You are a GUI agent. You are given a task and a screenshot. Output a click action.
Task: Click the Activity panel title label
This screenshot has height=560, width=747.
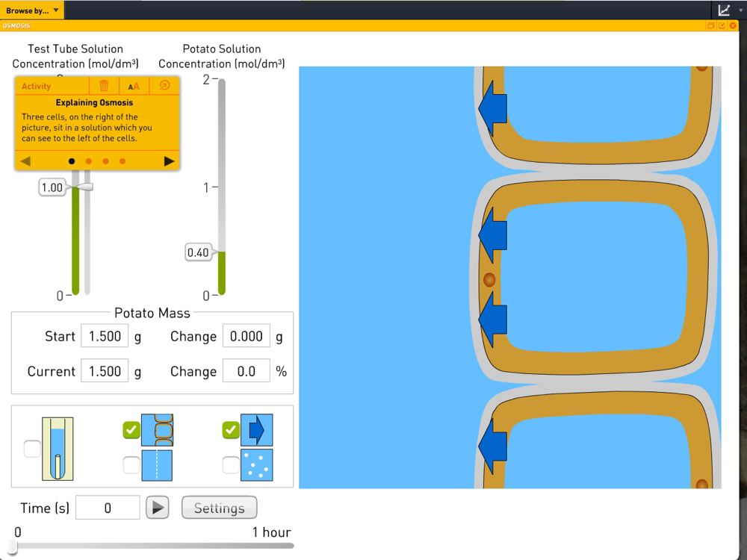(x=36, y=86)
